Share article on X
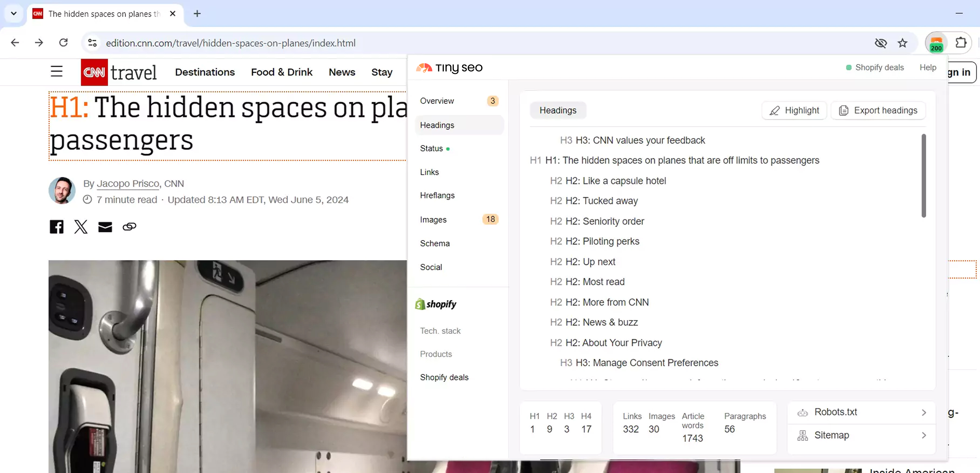Viewport: 980px width, 473px height. pos(81,227)
